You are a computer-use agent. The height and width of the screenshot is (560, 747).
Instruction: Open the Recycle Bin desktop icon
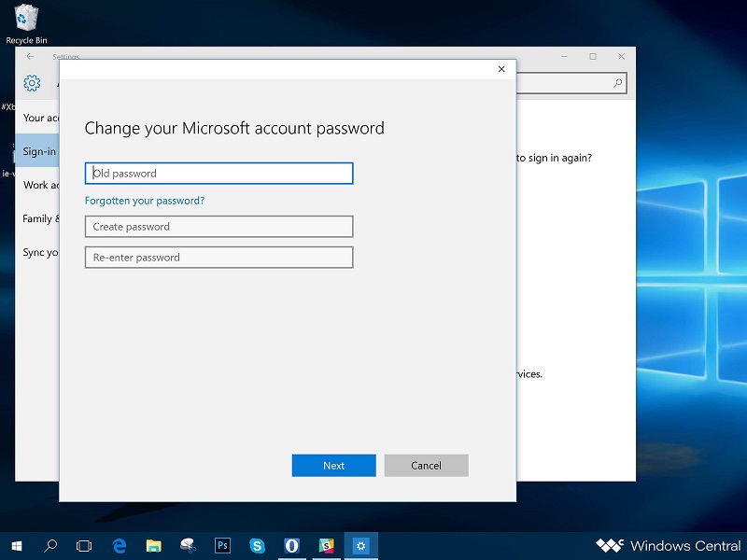(x=26, y=24)
